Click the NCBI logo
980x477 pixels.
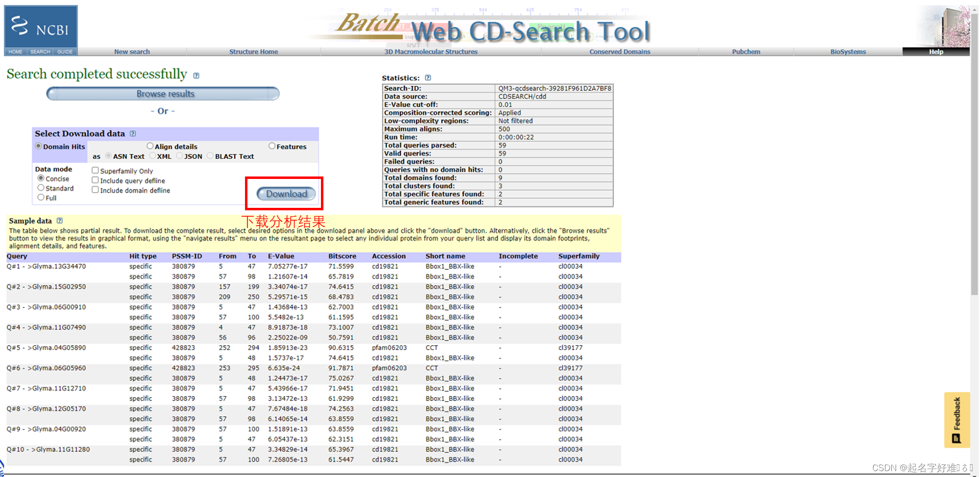tap(41, 26)
